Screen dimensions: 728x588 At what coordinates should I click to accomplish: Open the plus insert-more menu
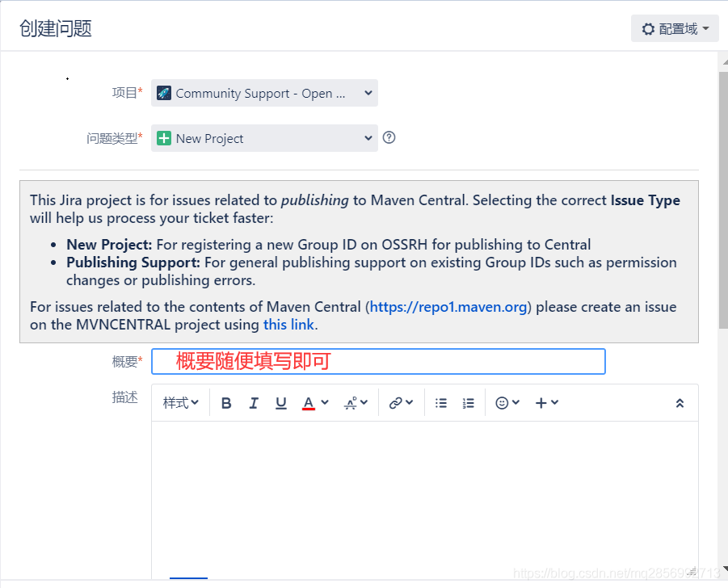(x=546, y=403)
